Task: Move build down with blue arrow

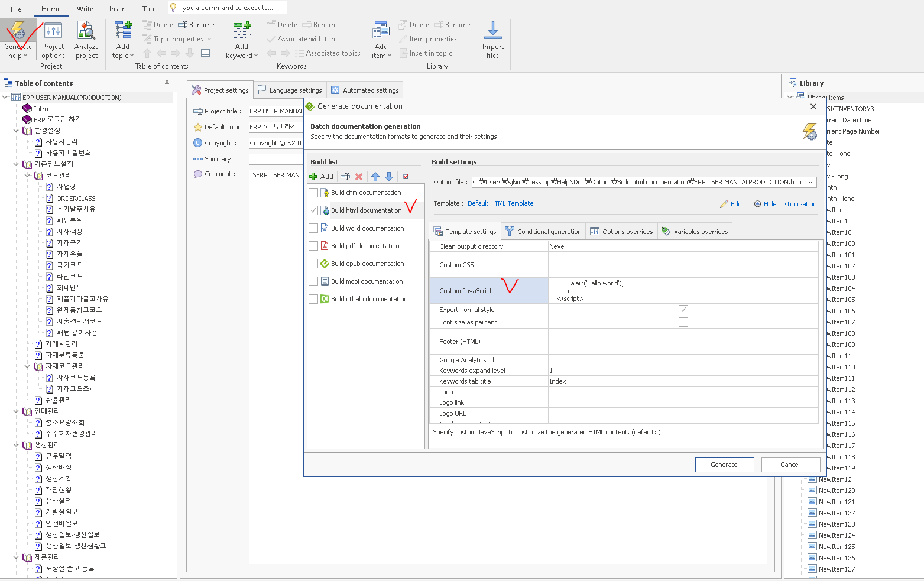Action: (389, 176)
